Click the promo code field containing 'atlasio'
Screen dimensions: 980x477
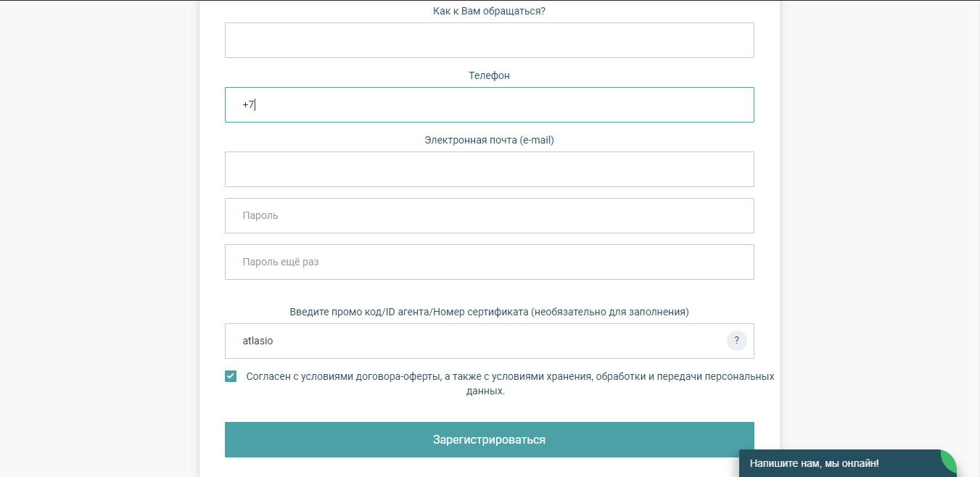pyautogui.click(x=474, y=341)
